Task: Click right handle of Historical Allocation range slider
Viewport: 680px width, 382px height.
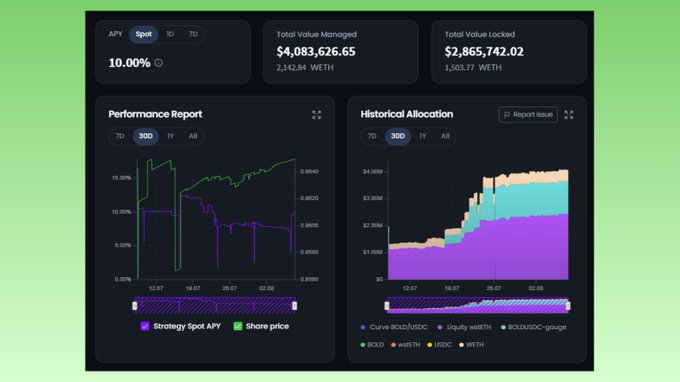Action: click(568, 306)
